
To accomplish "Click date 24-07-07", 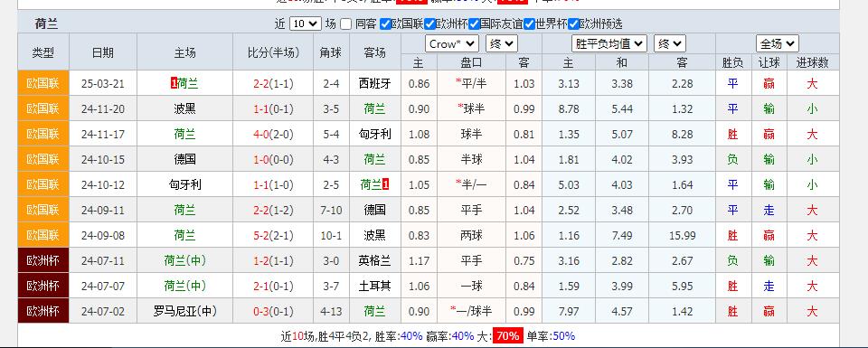I will pos(103,286).
